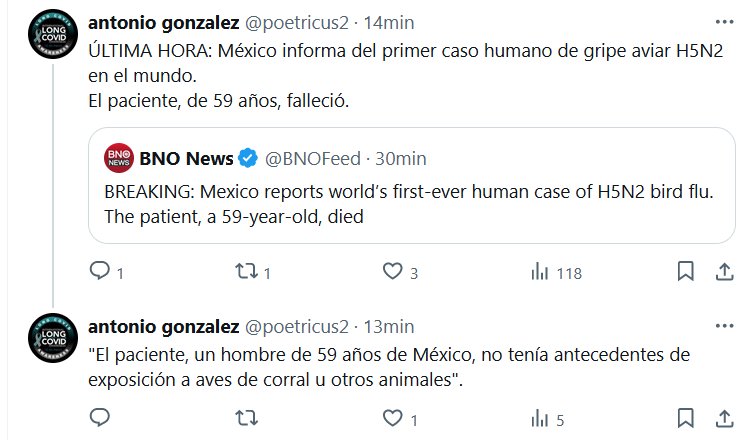Bookmark the second tweet
This screenshot has height=440, width=752.
686,417
